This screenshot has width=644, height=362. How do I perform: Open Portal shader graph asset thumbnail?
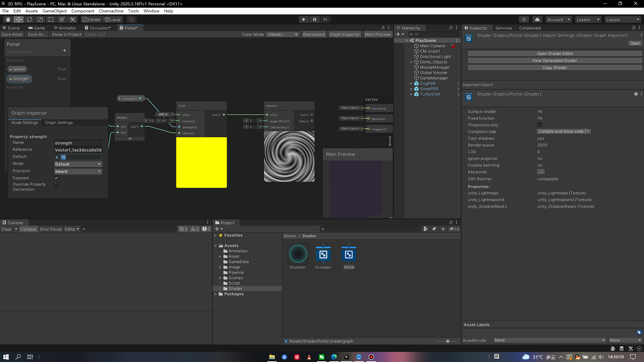[349, 255]
